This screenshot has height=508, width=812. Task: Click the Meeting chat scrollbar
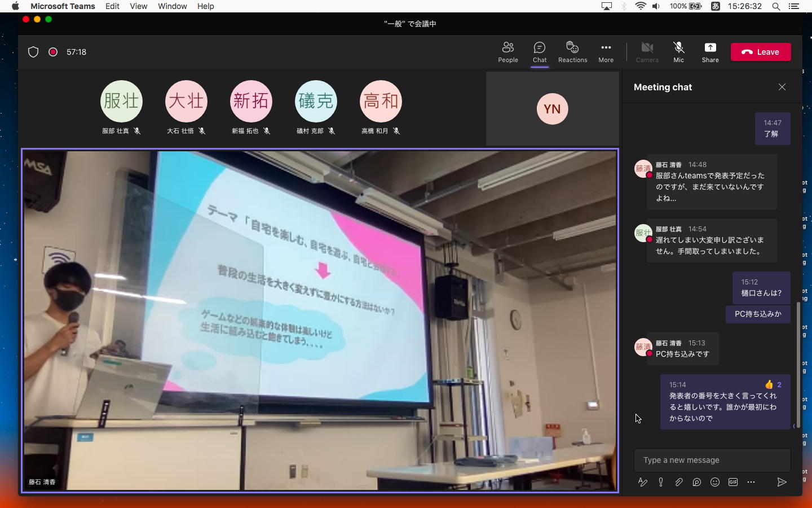pyautogui.click(x=798, y=364)
